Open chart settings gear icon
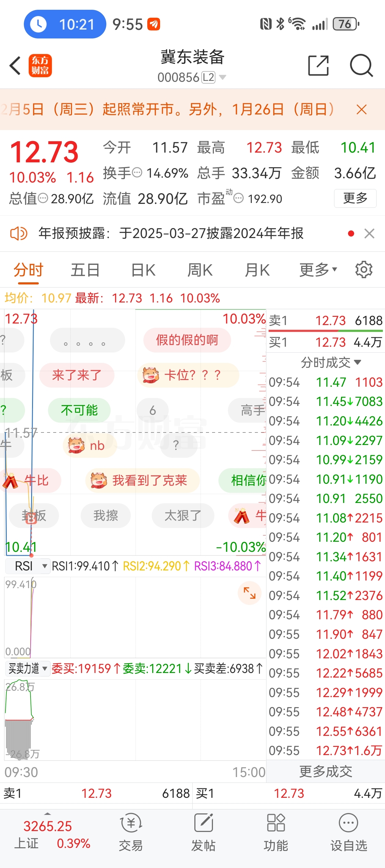The width and height of the screenshot is (385, 868). coord(364,269)
